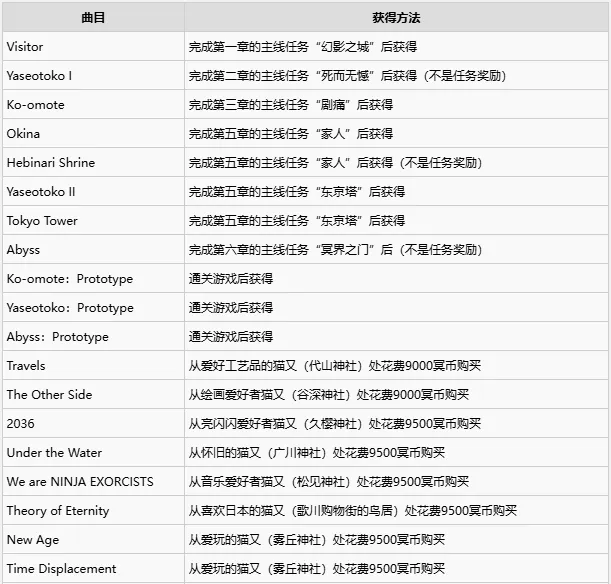Click the Abyss: Prototype track name
The image size is (611, 584).
58,337
